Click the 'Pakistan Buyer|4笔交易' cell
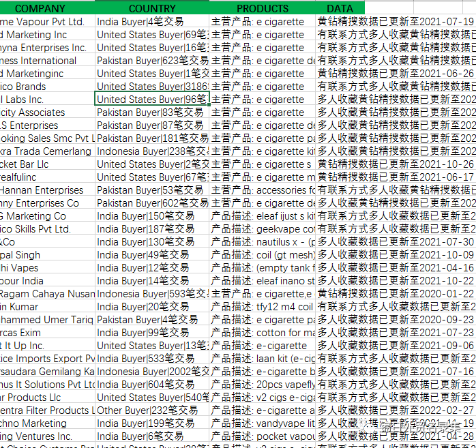 click(152, 320)
